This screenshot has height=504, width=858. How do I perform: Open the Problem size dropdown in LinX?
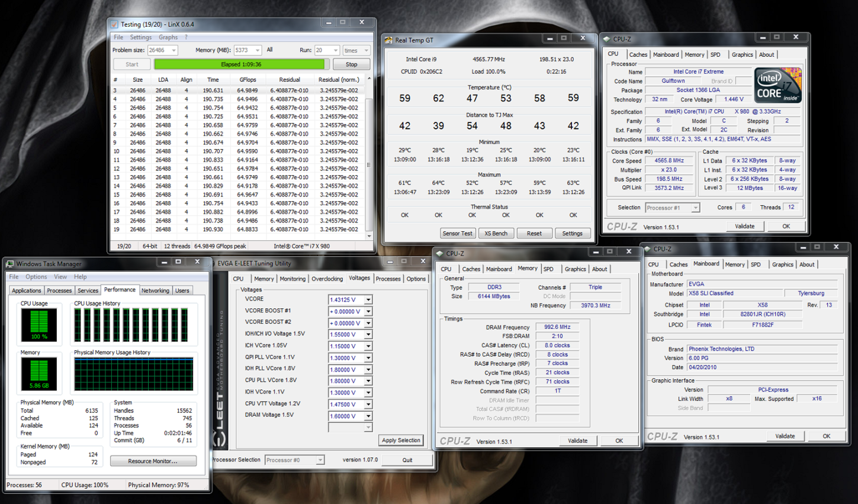[173, 50]
